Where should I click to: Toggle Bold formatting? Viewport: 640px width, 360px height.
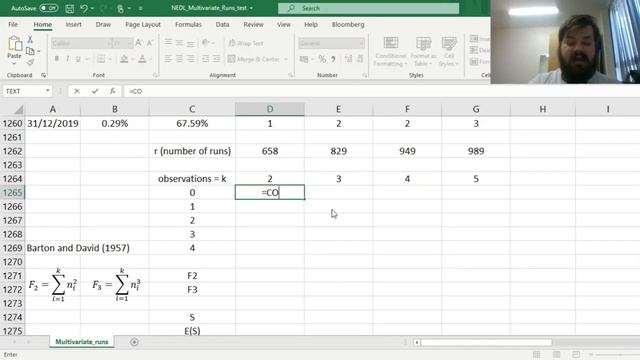[57, 59]
